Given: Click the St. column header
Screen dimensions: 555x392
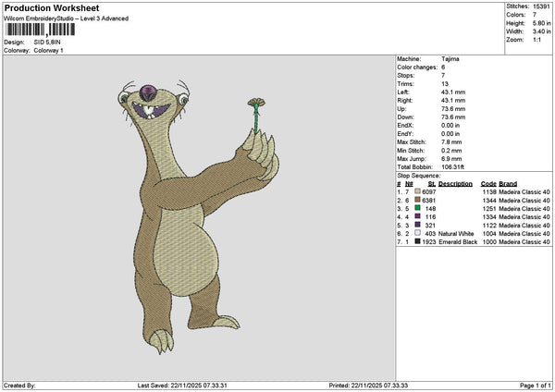Looking at the screenshot, I should [431, 184].
